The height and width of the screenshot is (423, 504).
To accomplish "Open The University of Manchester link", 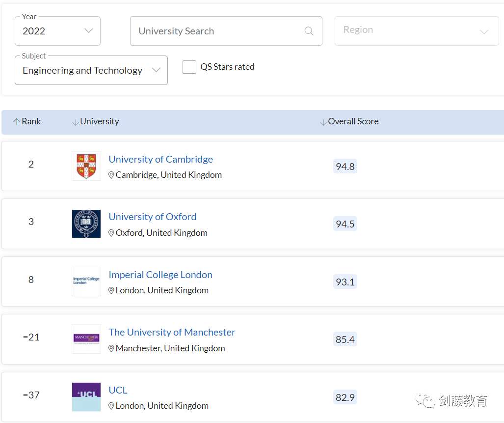I will click(172, 332).
